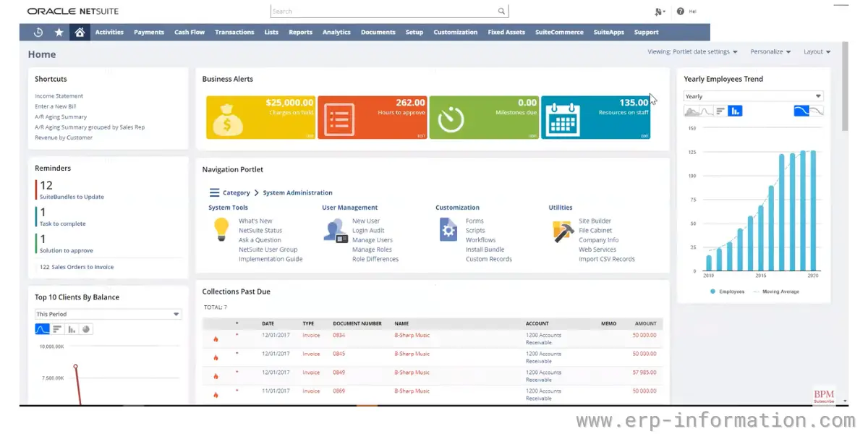868x434 pixels.
Task: Select column chart in Yearly Employees Trend
Action: 735,111
